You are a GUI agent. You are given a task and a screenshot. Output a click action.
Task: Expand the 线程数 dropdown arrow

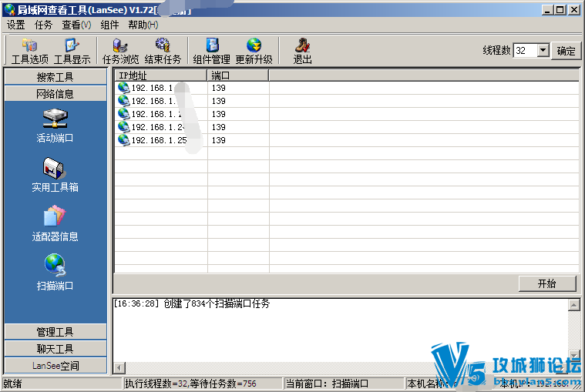pyautogui.click(x=543, y=50)
